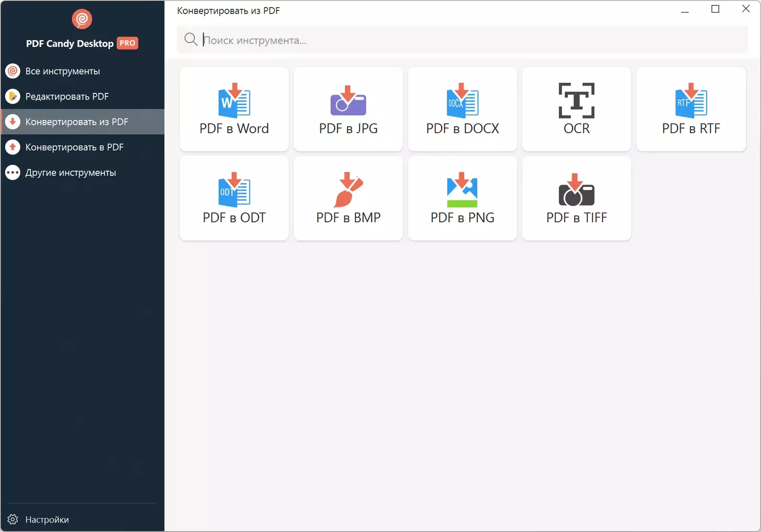Open Настройки at the sidebar bottom

coord(82,519)
